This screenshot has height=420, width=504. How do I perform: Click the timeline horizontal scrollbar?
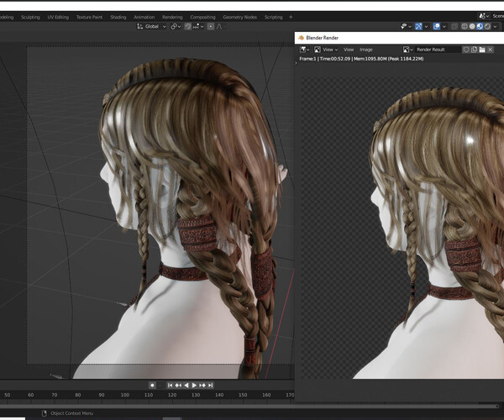tap(248, 407)
